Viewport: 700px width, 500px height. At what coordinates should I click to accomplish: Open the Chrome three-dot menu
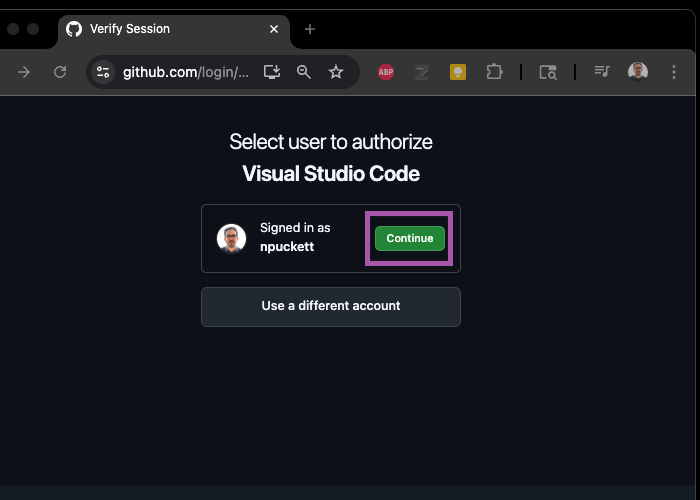[674, 72]
